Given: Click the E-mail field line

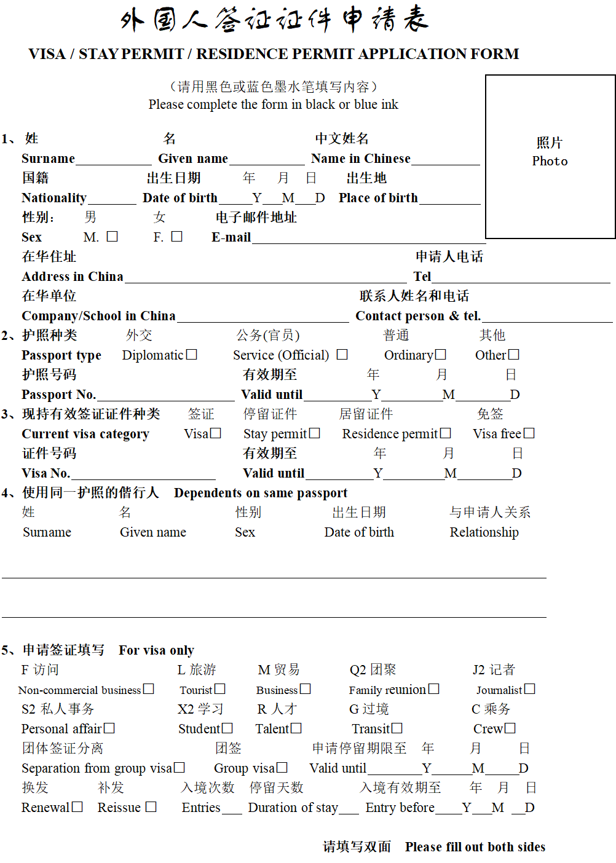Looking at the screenshot, I should [368, 238].
